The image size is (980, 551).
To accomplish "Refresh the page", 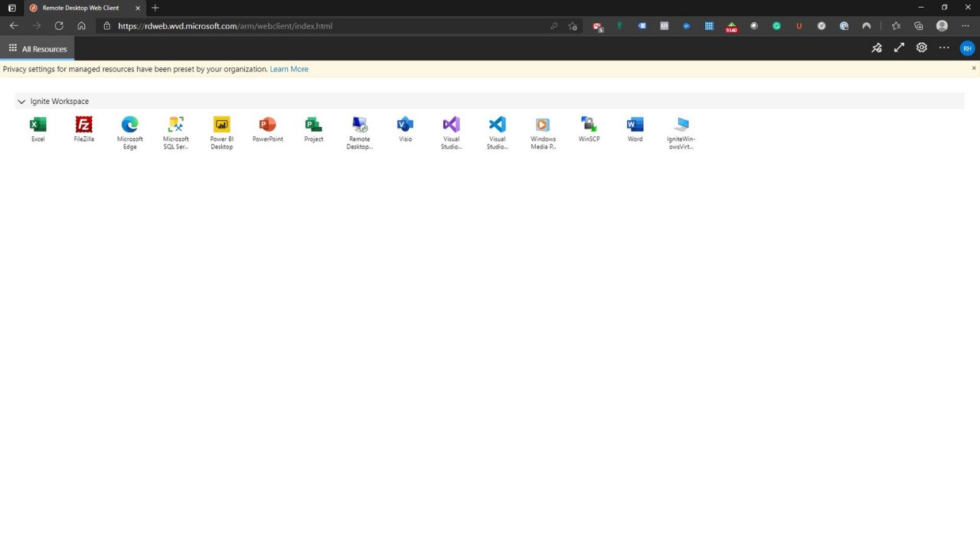I will (59, 25).
